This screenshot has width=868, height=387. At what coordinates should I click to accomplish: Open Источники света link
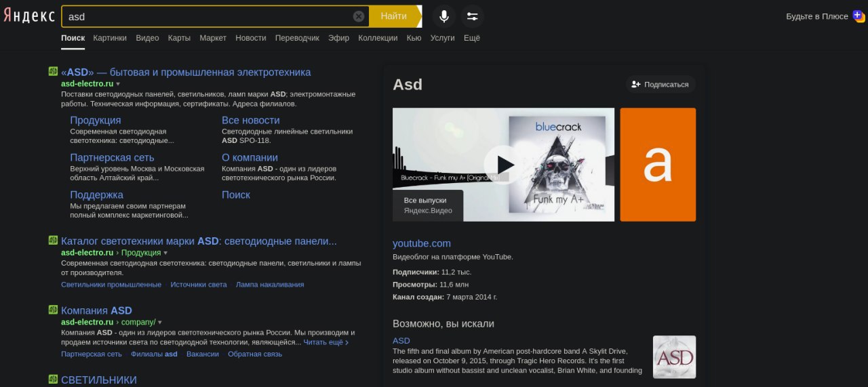point(199,285)
